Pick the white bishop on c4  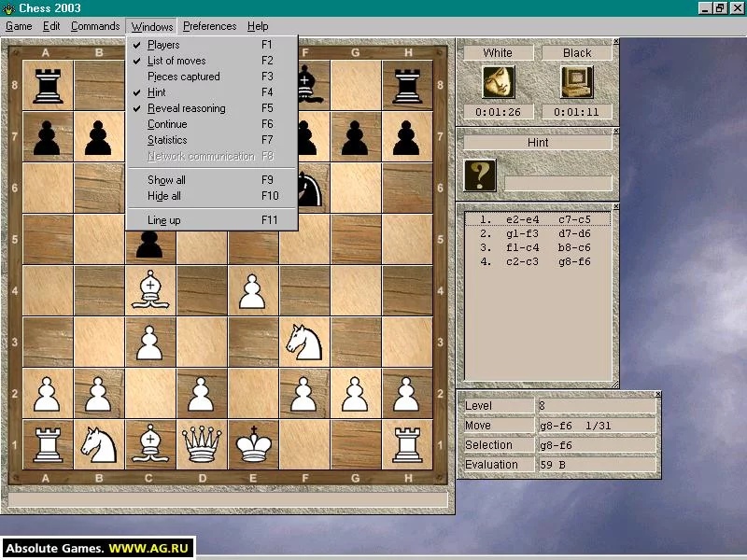click(x=150, y=289)
